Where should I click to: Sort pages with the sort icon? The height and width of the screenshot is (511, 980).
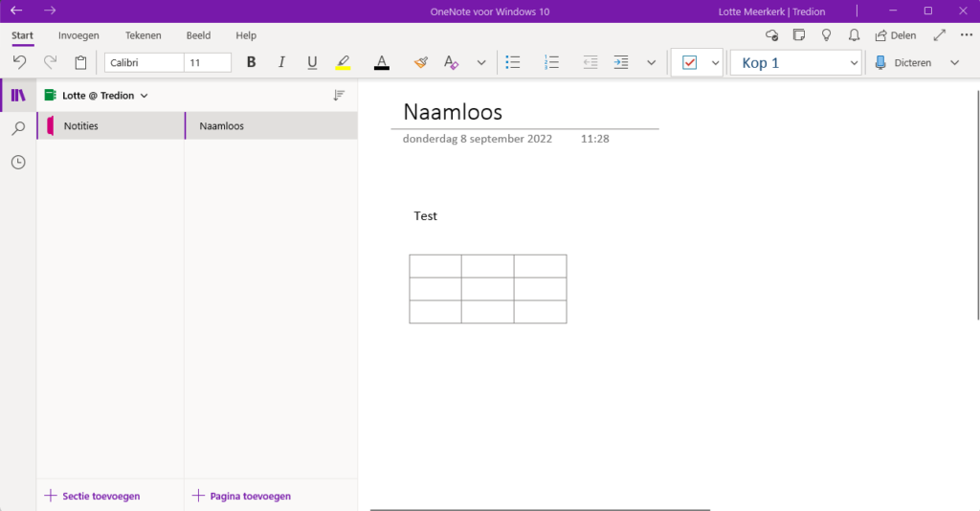(x=339, y=95)
